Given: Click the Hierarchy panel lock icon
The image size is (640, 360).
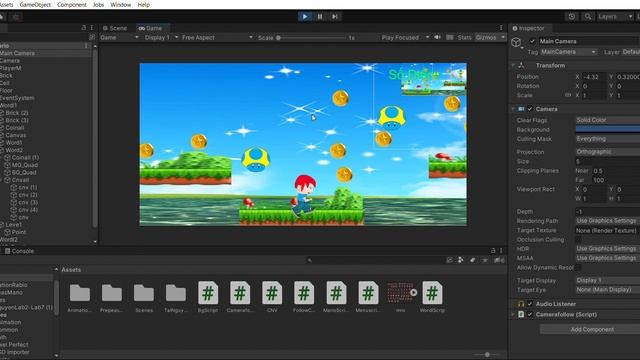Looking at the screenshot, I should (x=84, y=28).
